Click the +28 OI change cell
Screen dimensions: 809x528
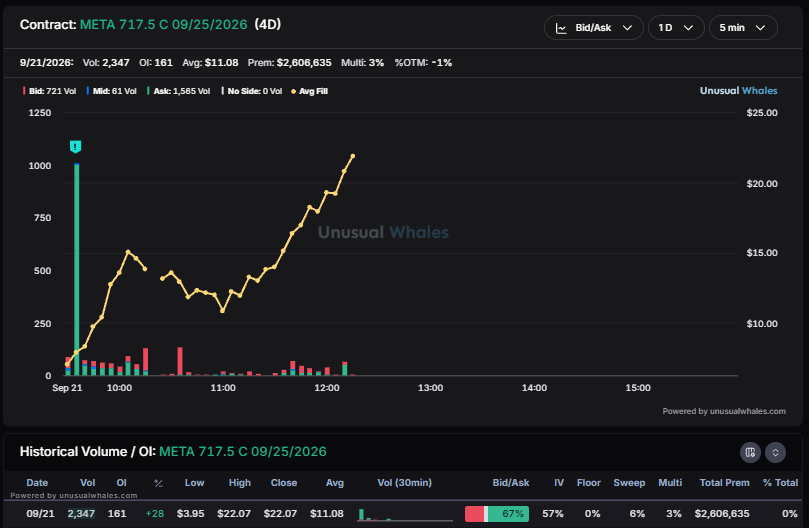[x=155, y=514]
